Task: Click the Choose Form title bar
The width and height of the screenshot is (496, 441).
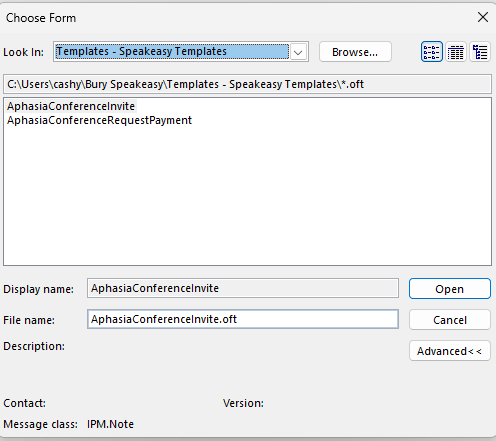Action: tap(233, 17)
